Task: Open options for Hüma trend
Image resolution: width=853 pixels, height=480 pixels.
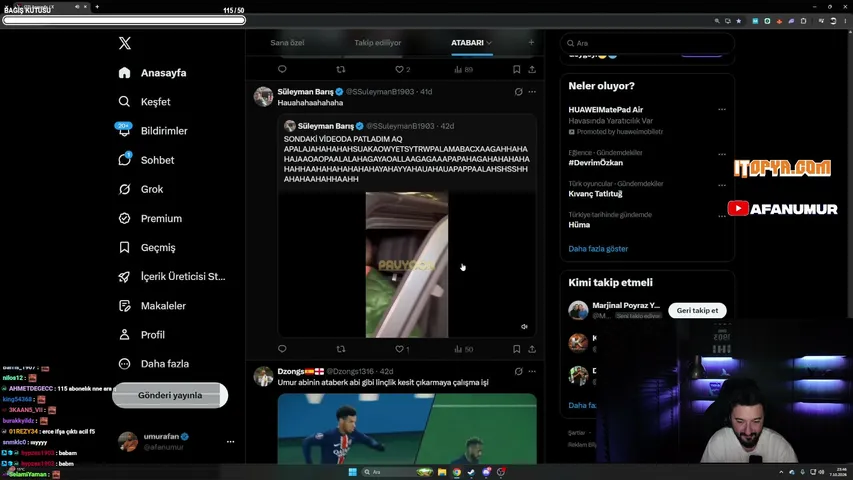Action: (721, 216)
